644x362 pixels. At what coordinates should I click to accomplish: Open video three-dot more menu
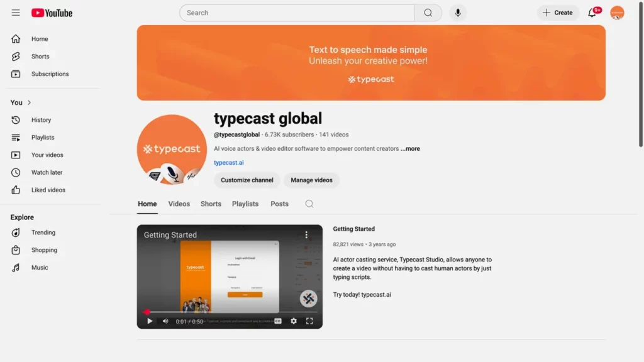(306, 235)
